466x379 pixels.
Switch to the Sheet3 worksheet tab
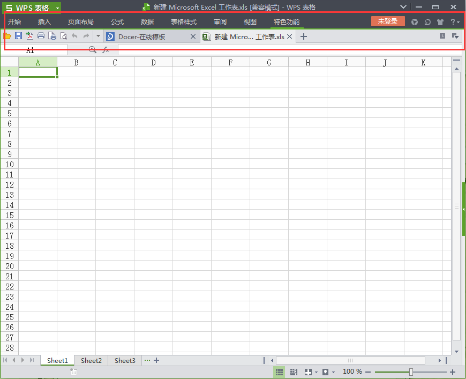(x=125, y=360)
